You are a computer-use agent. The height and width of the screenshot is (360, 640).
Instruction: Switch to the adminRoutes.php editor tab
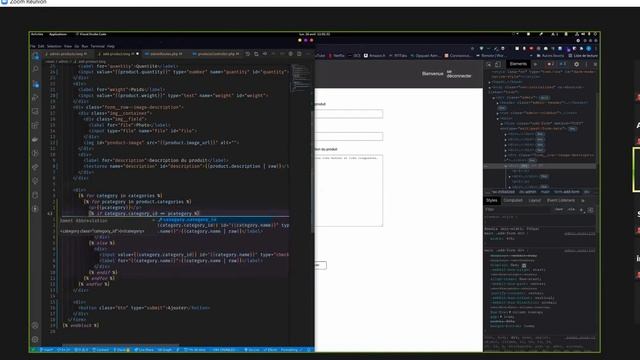pyautogui.click(x=163, y=54)
